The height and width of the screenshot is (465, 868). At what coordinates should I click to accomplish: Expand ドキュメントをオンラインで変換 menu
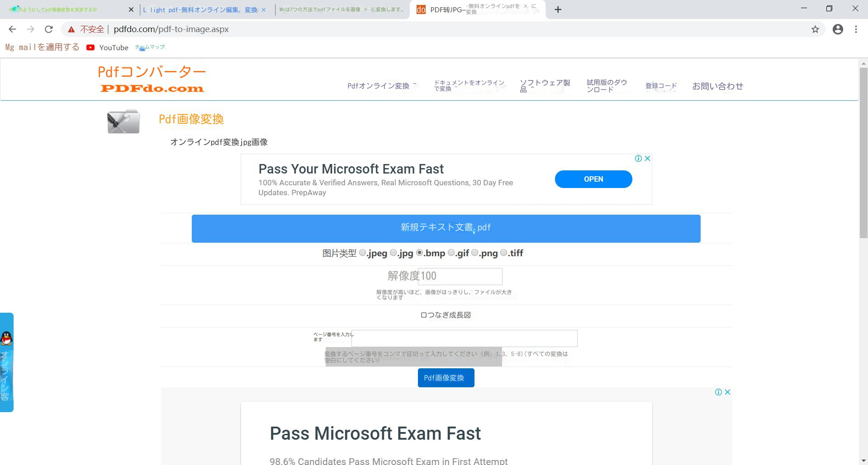coord(469,85)
